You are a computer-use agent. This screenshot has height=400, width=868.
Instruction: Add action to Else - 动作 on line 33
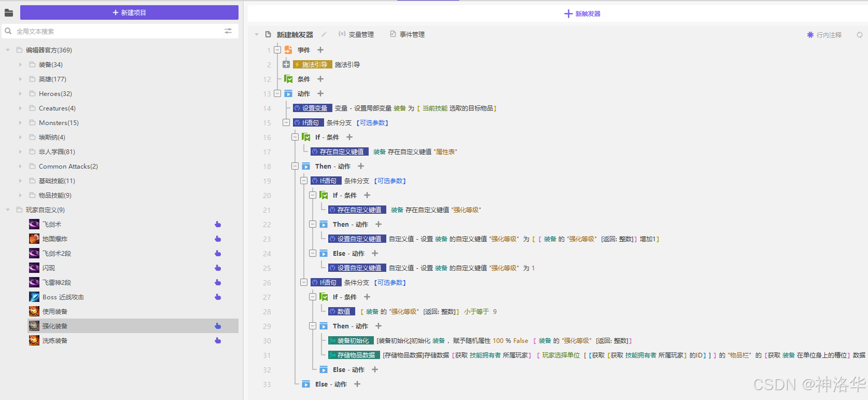tap(357, 384)
